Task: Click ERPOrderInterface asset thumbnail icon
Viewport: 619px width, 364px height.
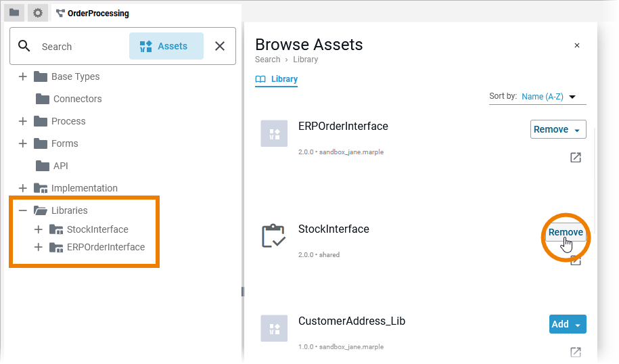Action: tap(274, 133)
